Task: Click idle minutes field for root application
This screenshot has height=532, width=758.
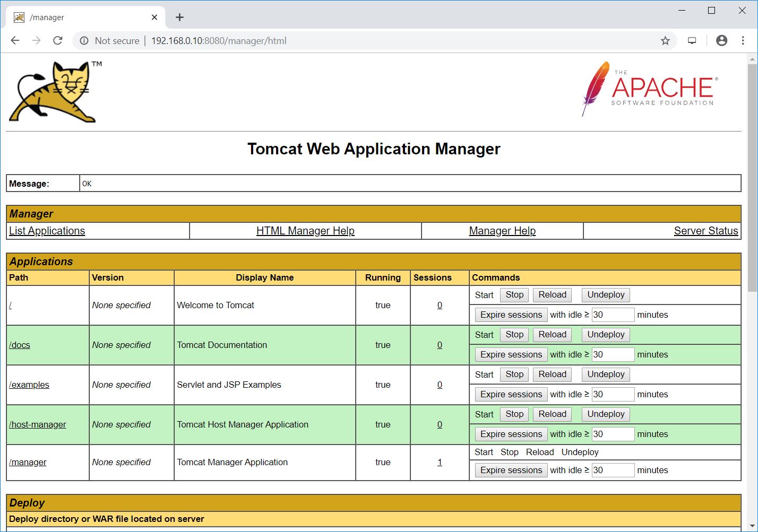Action: point(613,315)
